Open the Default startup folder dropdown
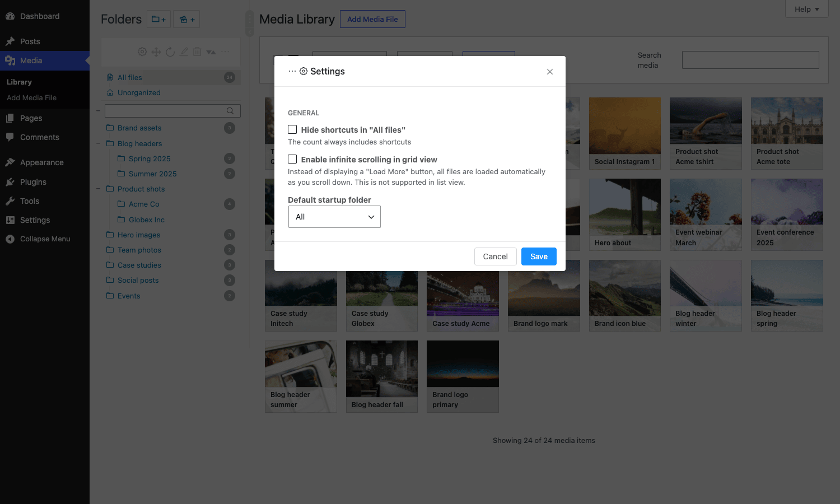The height and width of the screenshot is (504, 840). coord(334,217)
